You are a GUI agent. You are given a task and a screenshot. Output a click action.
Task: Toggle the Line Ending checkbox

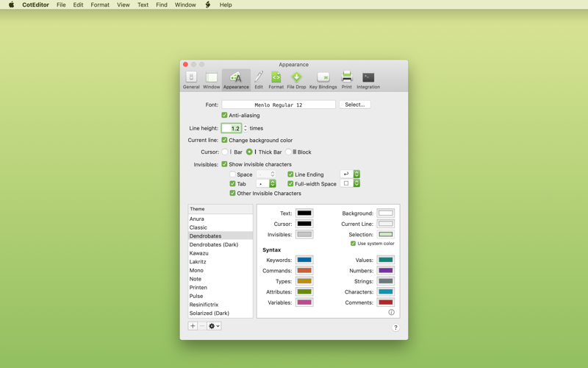[x=290, y=174]
